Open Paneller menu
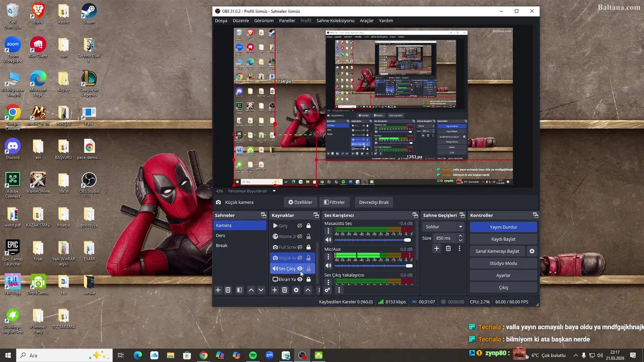The image size is (644, 362). (x=287, y=21)
